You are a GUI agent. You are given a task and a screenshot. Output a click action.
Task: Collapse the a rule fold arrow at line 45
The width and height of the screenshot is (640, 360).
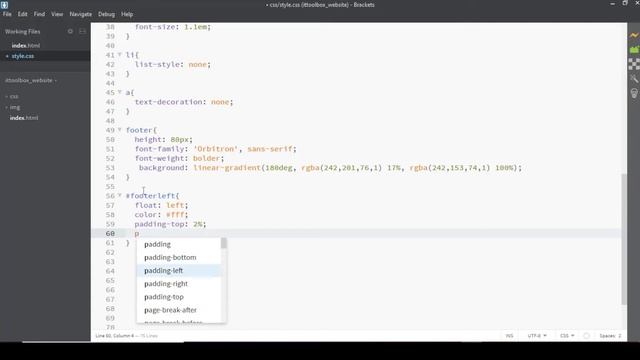(120, 92)
